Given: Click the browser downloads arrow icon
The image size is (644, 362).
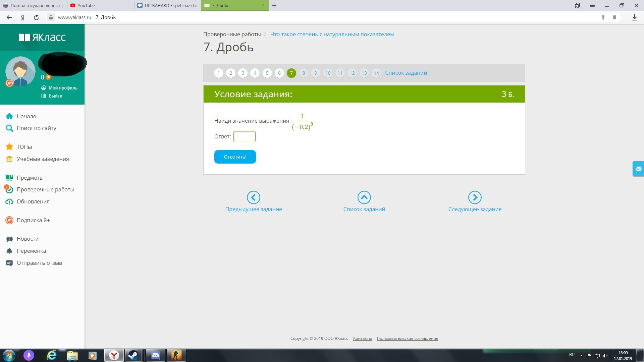Looking at the screenshot, I should tap(634, 17).
